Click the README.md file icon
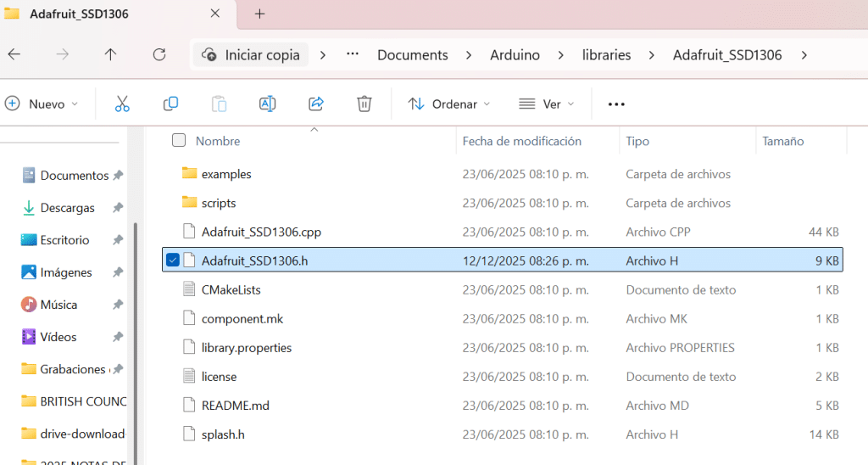This screenshot has height=465, width=868. tap(189, 405)
